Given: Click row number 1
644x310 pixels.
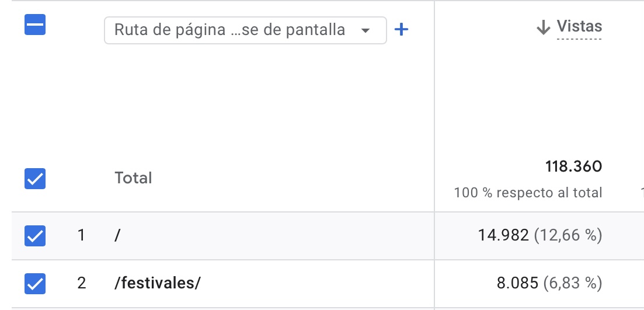Looking at the screenshot, I should tap(81, 236).
